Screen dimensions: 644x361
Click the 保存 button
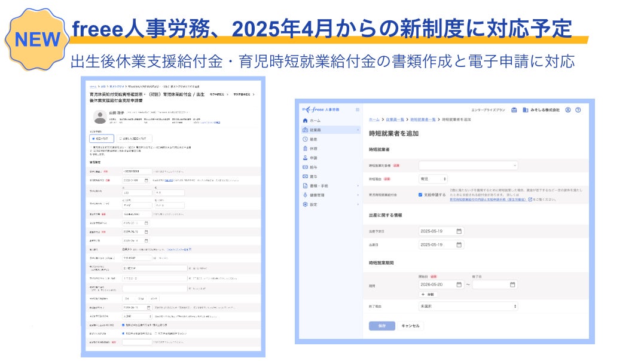point(382,326)
